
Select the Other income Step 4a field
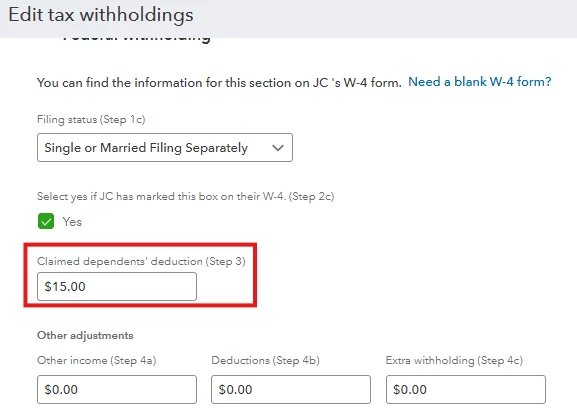(117, 389)
